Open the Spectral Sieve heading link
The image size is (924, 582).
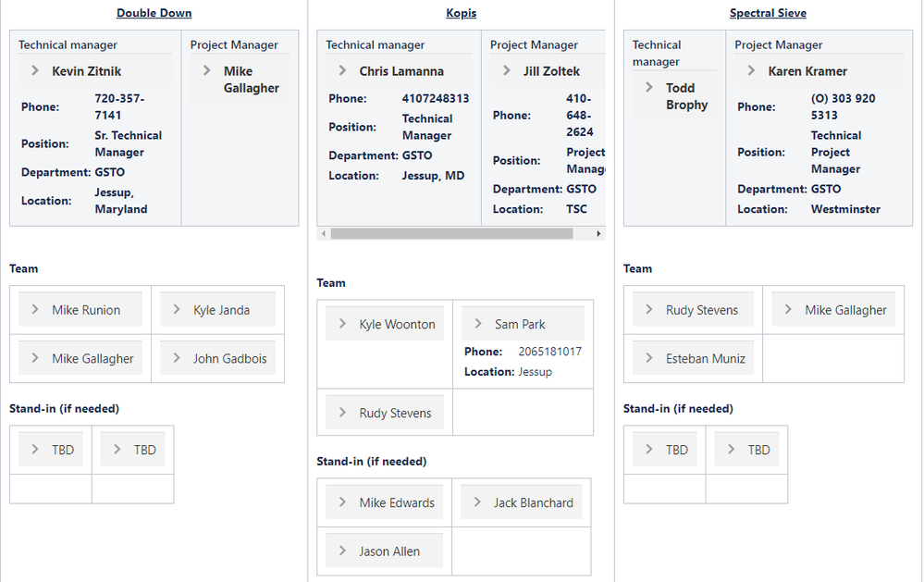click(x=768, y=13)
